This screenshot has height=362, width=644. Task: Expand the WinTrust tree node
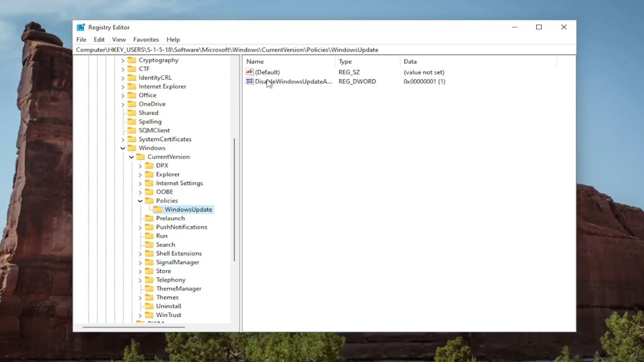(x=140, y=315)
